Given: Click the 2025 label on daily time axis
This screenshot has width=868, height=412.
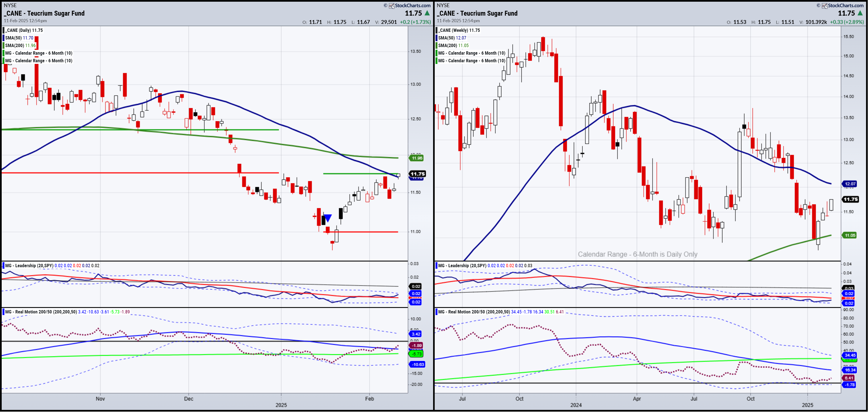Looking at the screenshot, I should click(281, 405).
